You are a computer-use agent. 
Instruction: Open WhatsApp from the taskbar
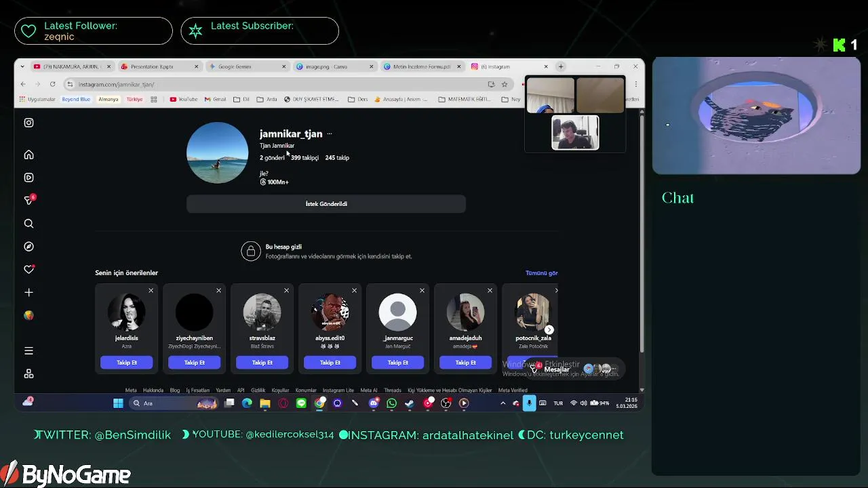coord(391,403)
